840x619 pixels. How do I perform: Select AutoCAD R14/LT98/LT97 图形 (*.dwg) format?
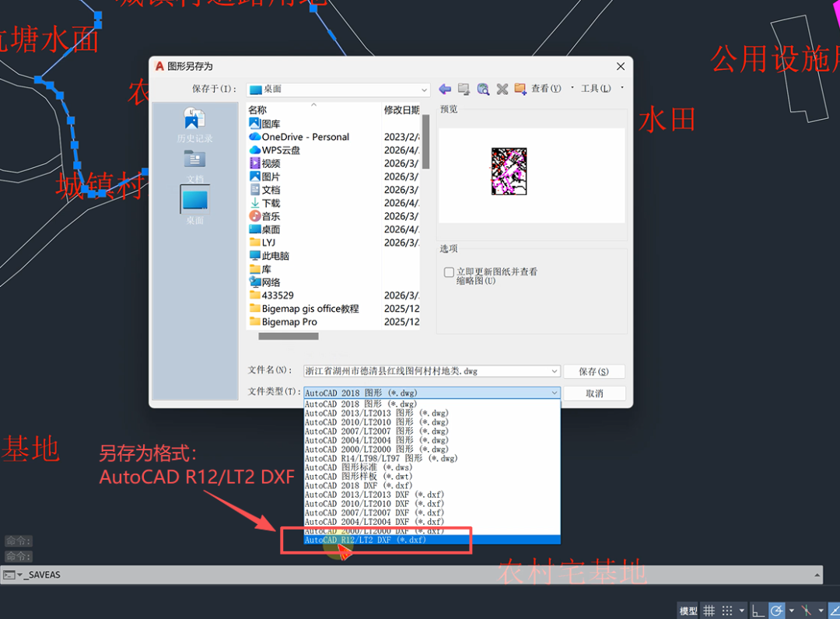coord(432,458)
